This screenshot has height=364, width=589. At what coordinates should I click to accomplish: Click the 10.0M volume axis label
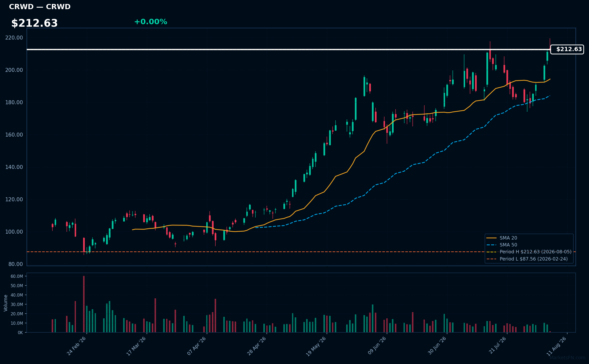[17, 323]
